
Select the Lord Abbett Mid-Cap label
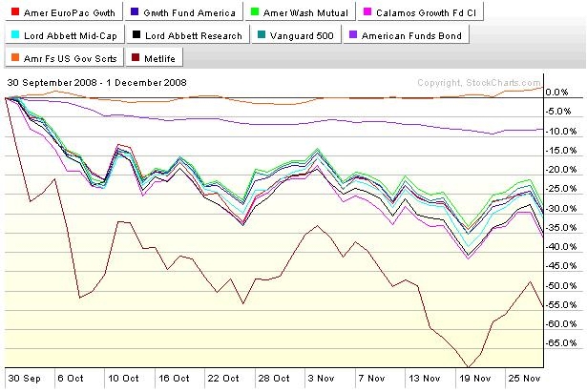pos(71,36)
